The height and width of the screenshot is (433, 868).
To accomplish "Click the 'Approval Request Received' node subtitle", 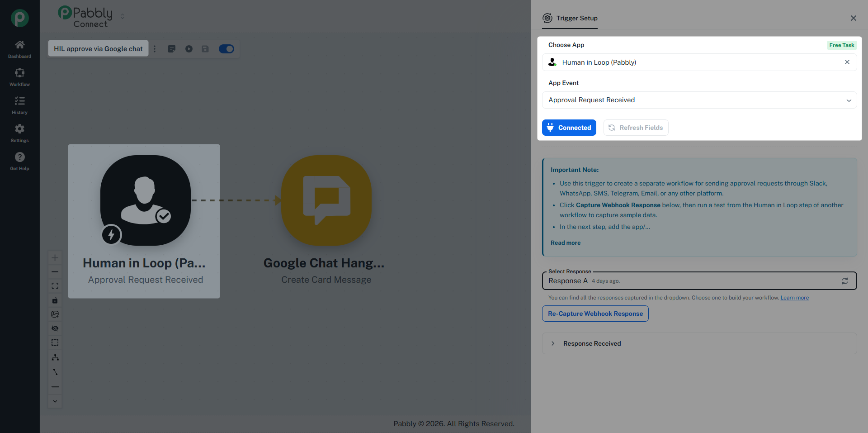I will coord(146,280).
